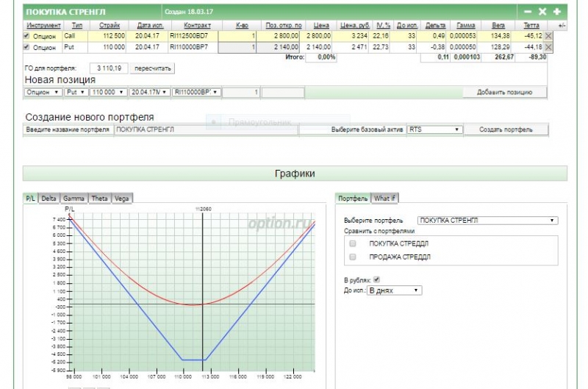The width and height of the screenshot is (588, 389).
Task: Uncheck the Call option row checkbox
Action: click(x=27, y=35)
